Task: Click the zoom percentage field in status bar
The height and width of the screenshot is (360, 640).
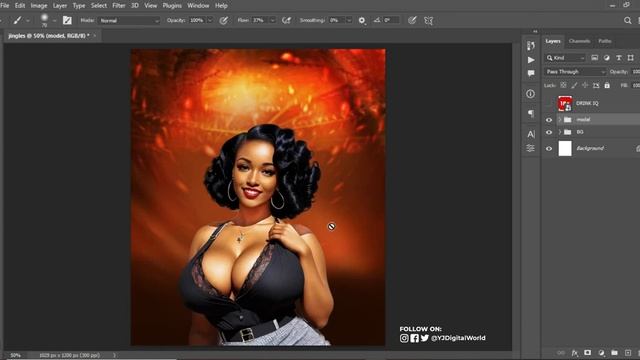Action: point(16,356)
